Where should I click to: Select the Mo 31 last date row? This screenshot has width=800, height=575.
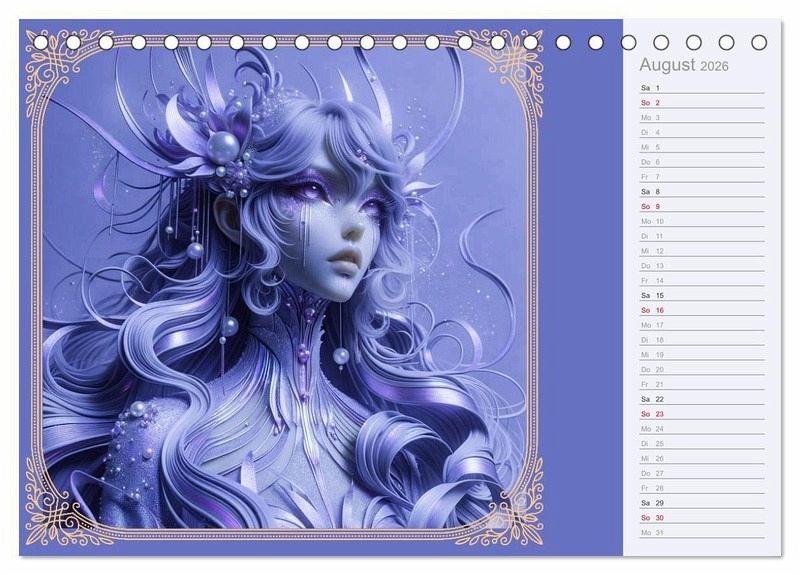point(700,532)
